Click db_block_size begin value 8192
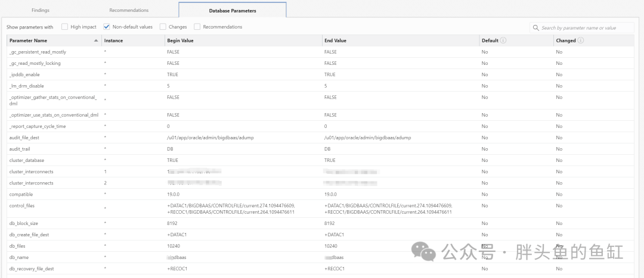The width and height of the screenshot is (644, 278). coord(172,223)
